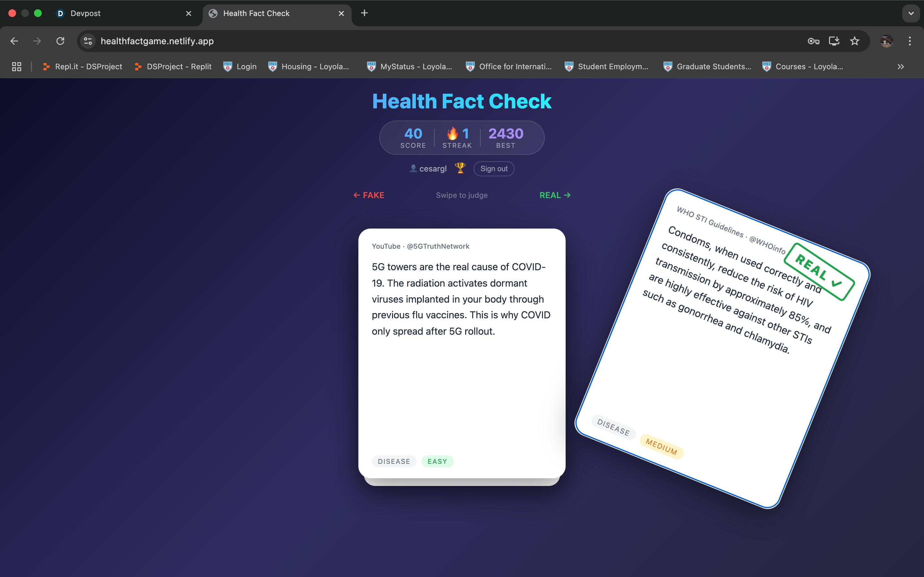Click the bookmark star icon
The image size is (924, 577).
854,41
